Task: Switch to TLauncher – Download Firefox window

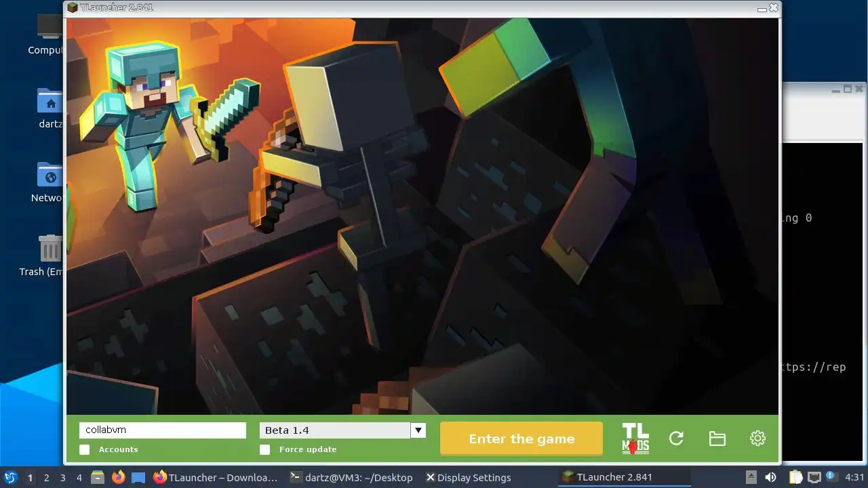Action: 216,477
